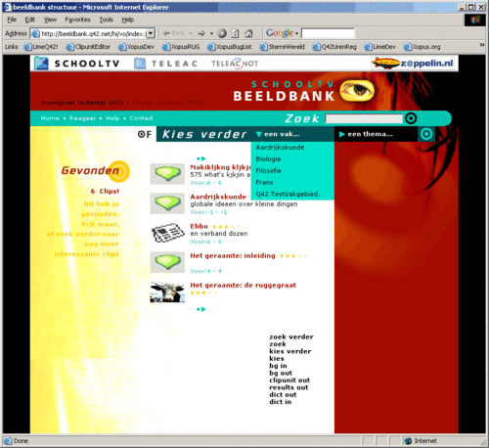The width and height of the screenshot is (489, 448).
Task: Click the address bar URL field
Action: [x=94, y=33]
